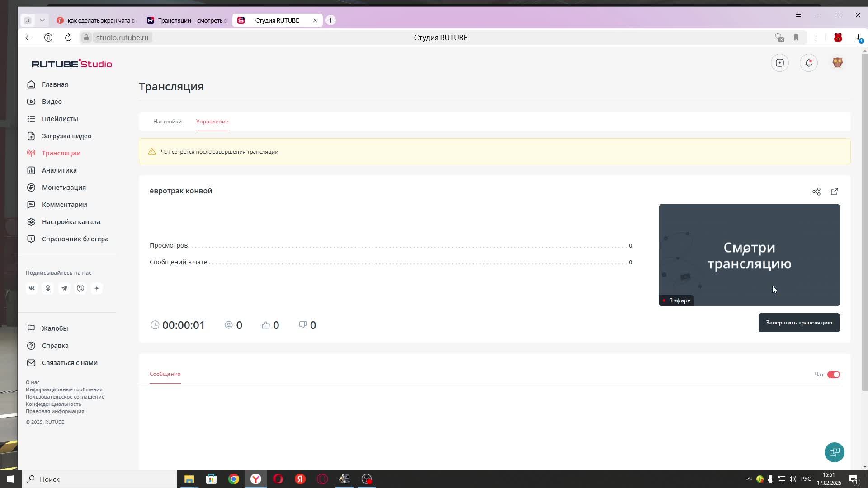Click the Windows Поиск search box
868x488 pixels.
coord(99,479)
